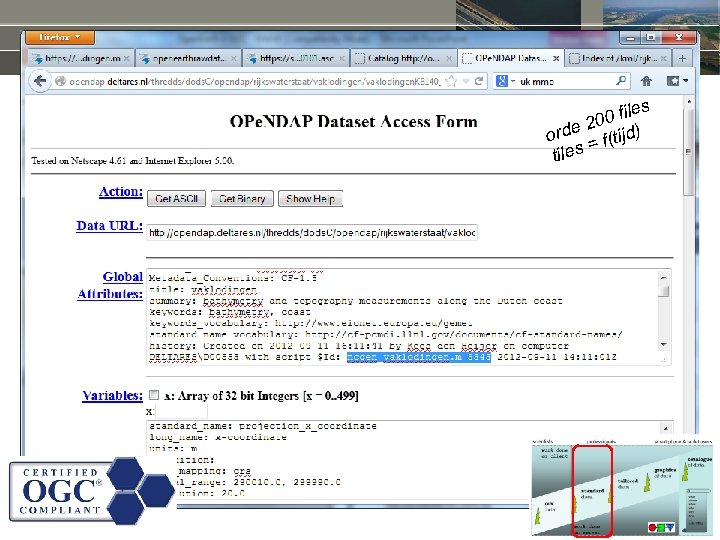This screenshot has width=720, height=540.
Task: Click the OGC Certified Compliant logo
Action: (92, 491)
